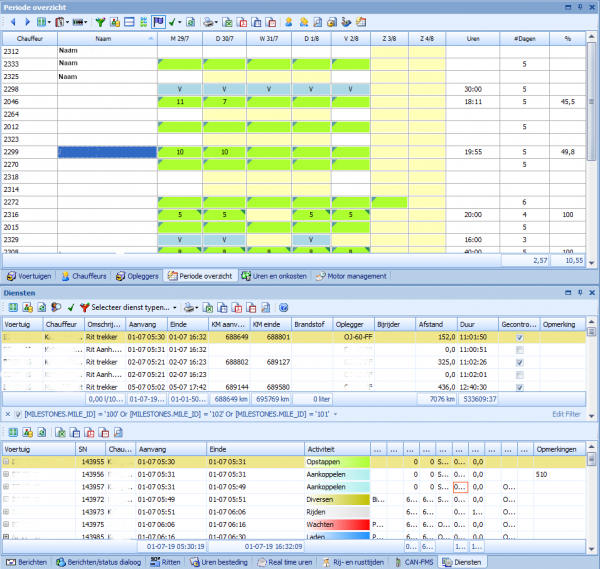Switch to the Opleggers tab

[x=137, y=276]
